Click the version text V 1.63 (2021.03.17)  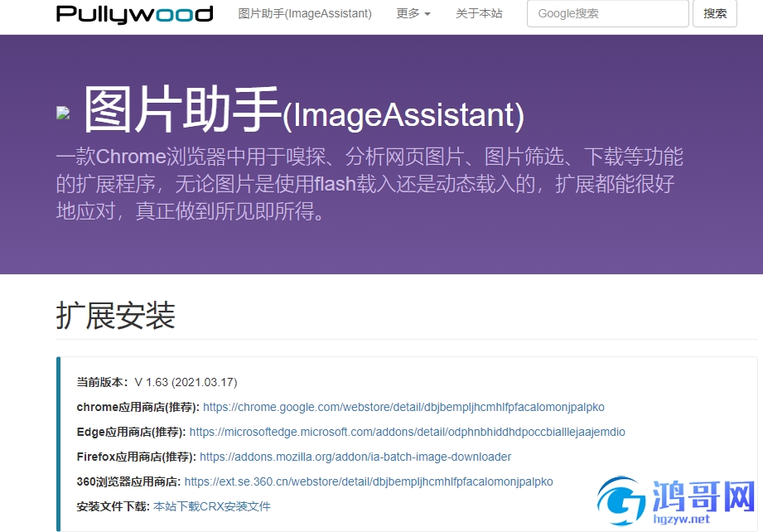(186, 382)
